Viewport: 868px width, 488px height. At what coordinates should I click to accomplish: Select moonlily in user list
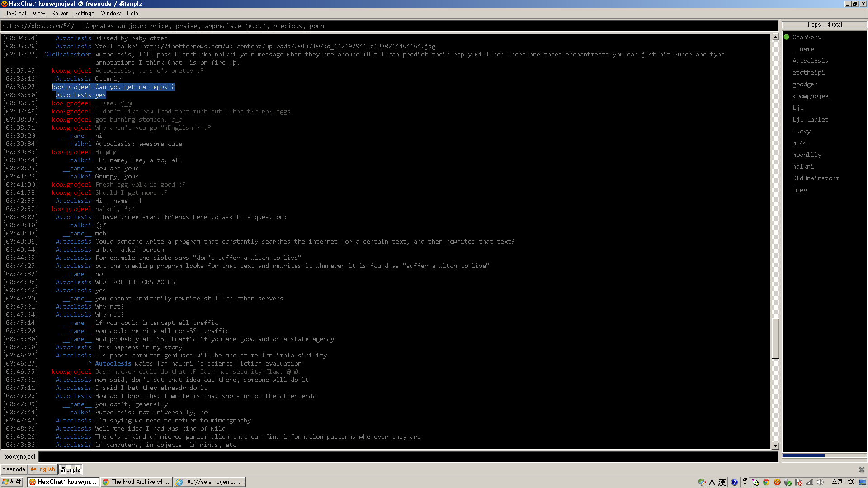807,155
